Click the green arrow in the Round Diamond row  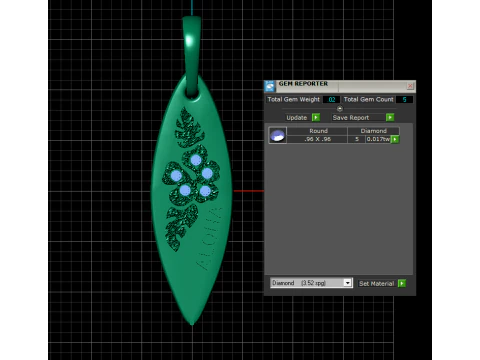pyautogui.click(x=395, y=139)
